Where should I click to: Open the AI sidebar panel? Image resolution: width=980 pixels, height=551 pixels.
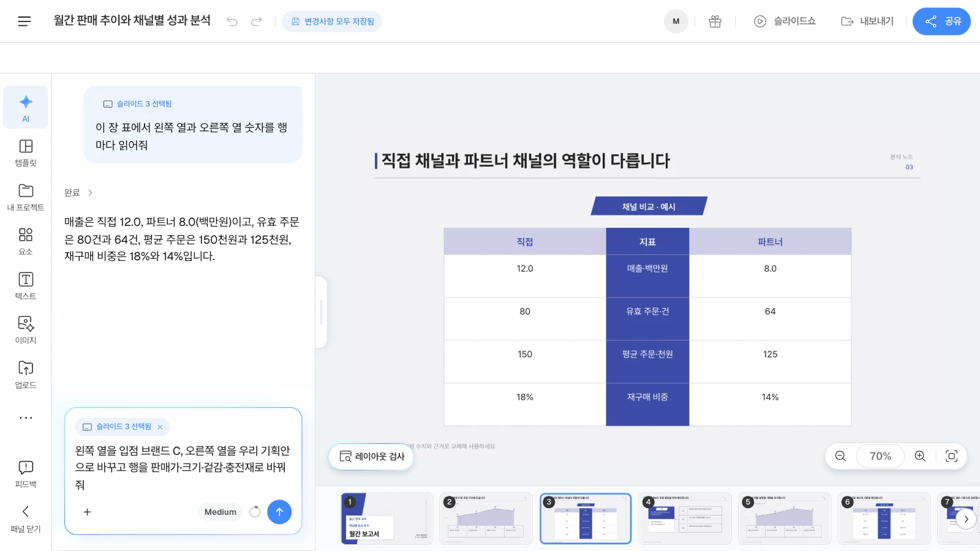26,107
